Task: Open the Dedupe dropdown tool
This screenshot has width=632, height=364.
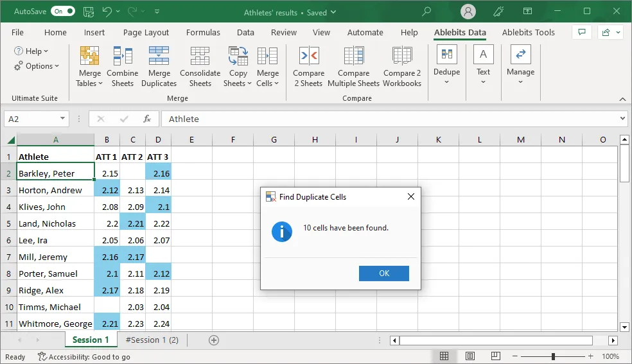Action: click(x=446, y=64)
